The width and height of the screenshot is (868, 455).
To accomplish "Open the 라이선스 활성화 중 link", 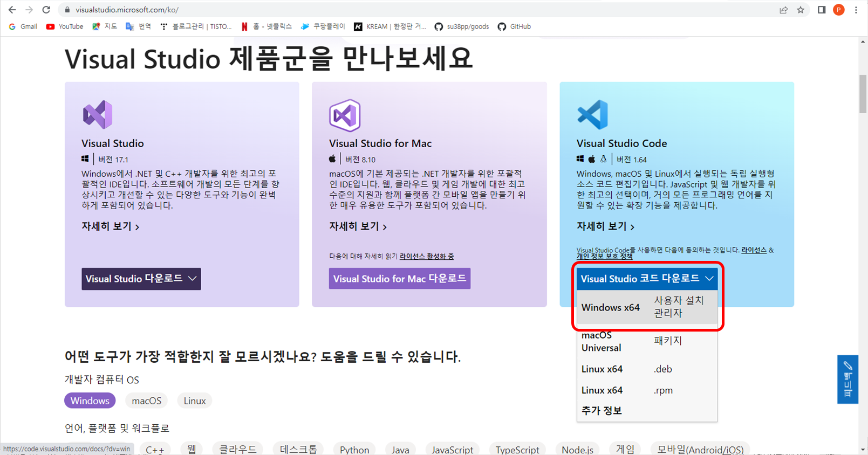I will coord(427,257).
